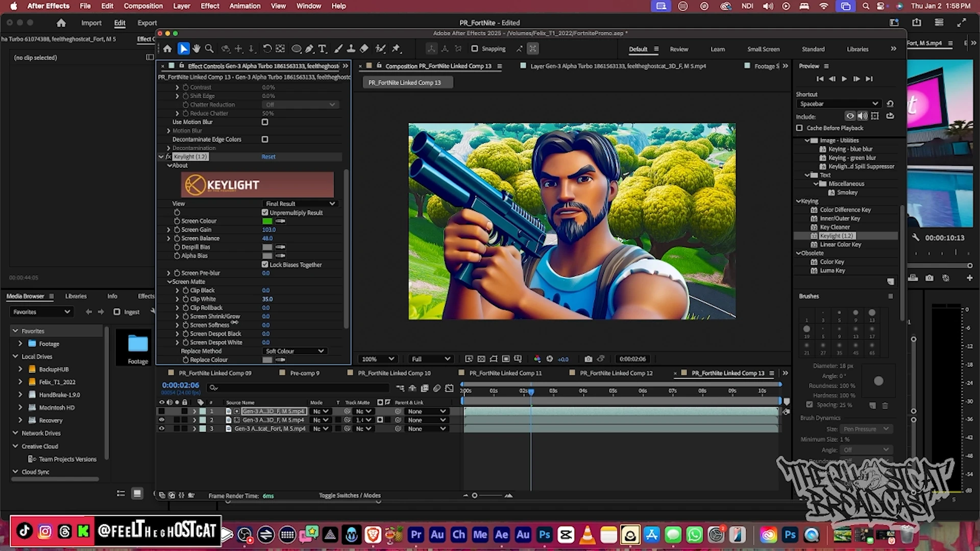Show layer 1 video eye toggle

click(162, 411)
